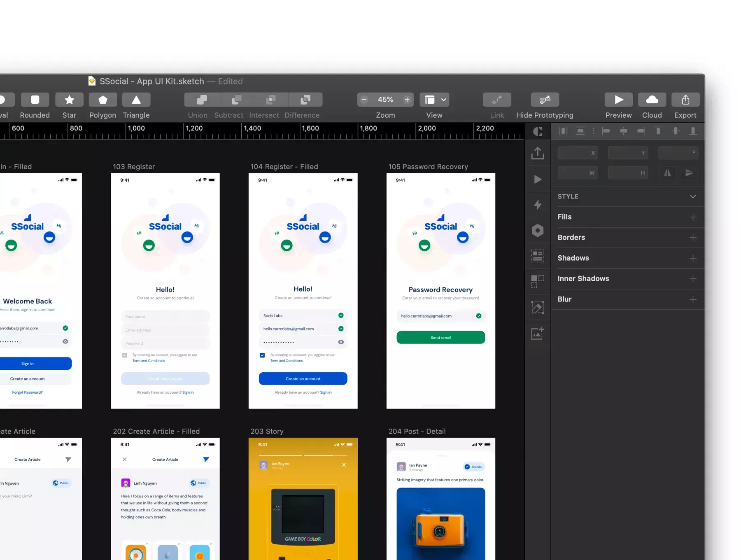Screen dimensions: 741x560
Task: Add a Blur effect
Action: 693,299
